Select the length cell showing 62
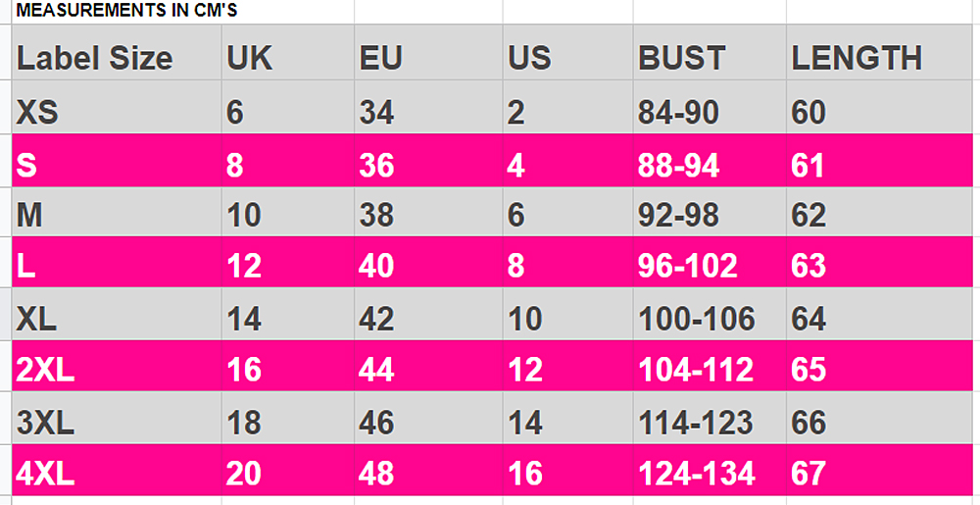The height and width of the screenshot is (505, 980). pos(808,215)
